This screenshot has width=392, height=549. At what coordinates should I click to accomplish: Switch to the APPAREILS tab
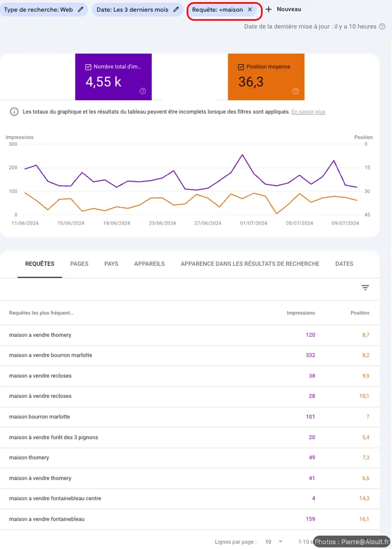(149, 264)
